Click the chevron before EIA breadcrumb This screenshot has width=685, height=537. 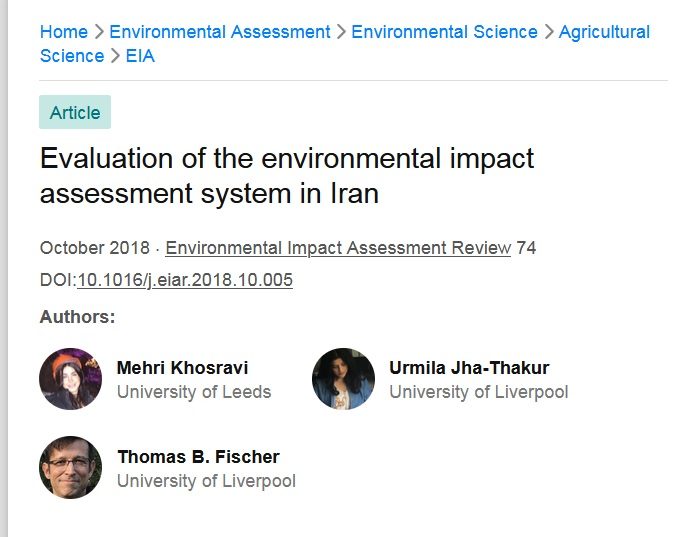(x=115, y=56)
